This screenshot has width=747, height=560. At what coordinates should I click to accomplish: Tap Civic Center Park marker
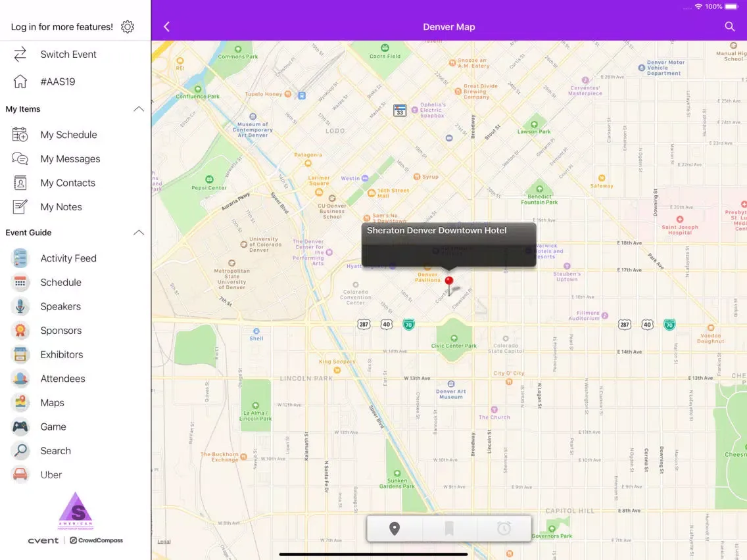[x=454, y=338]
